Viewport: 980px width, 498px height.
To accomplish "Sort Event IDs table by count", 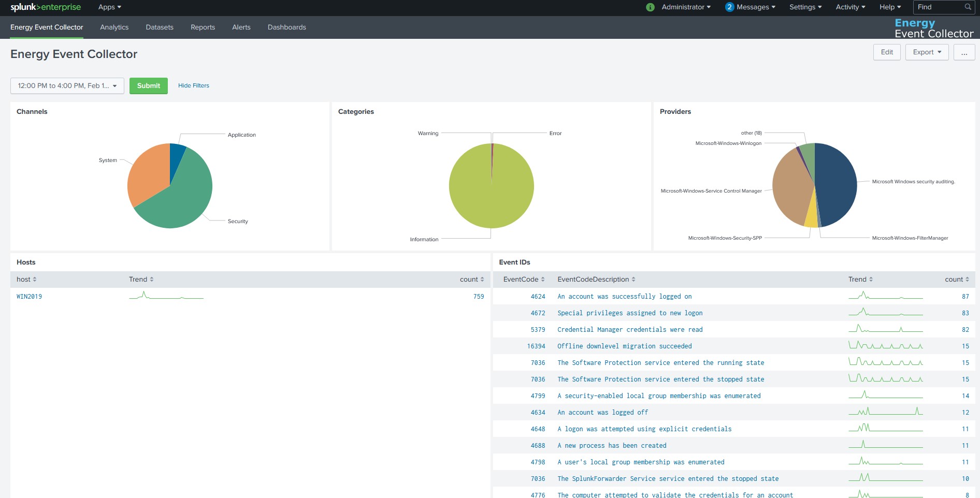I will pyautogui.click(x=957, y=280).
